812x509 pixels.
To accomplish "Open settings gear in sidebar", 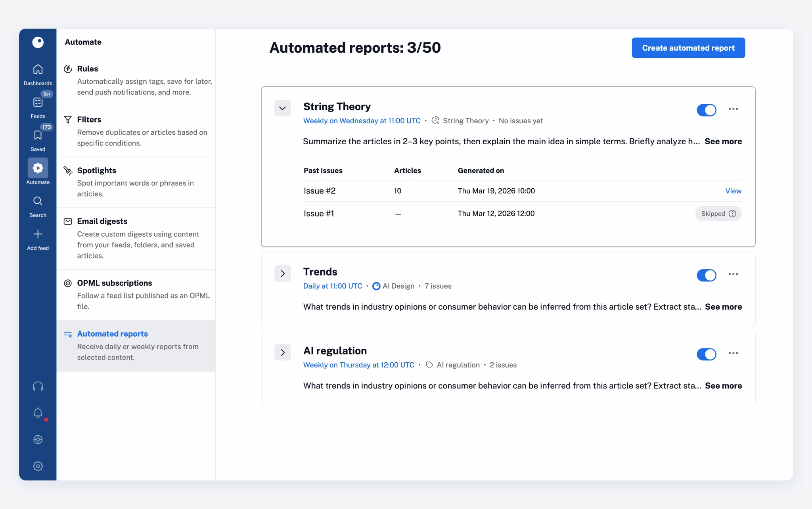I will [x=38, y=466].
